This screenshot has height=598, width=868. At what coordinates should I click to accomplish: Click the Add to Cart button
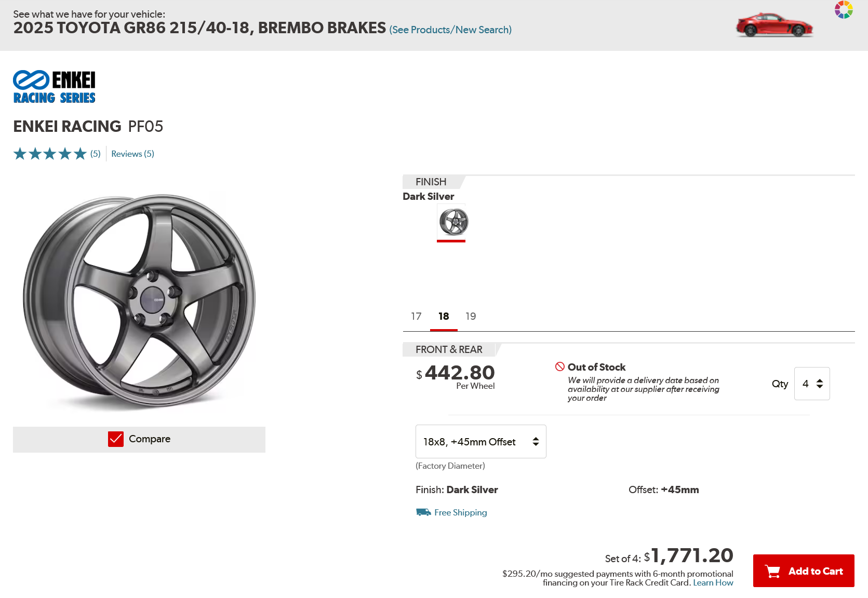click(x=804, y=571)
